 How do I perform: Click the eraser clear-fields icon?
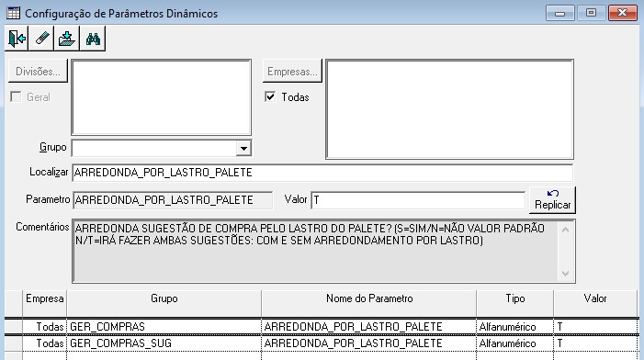click(x=42, y=39)
